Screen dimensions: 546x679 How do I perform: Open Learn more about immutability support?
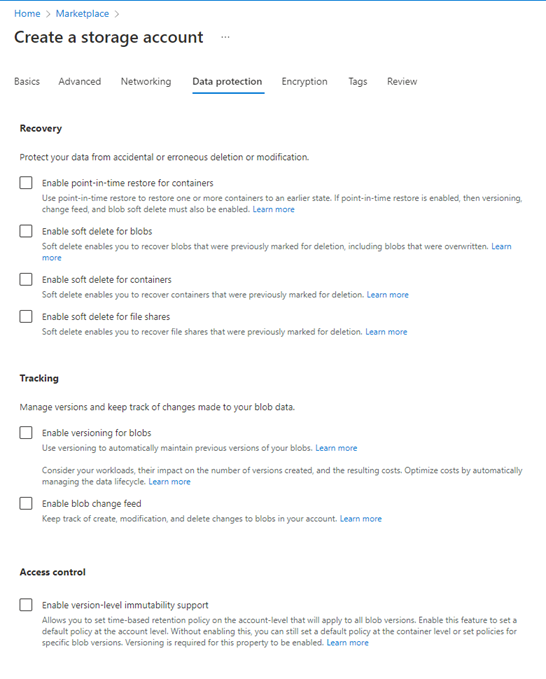[x=347, y=643]
